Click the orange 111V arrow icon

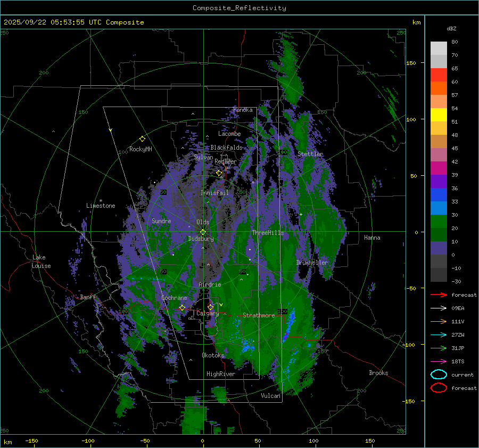[x=439, y=321]
